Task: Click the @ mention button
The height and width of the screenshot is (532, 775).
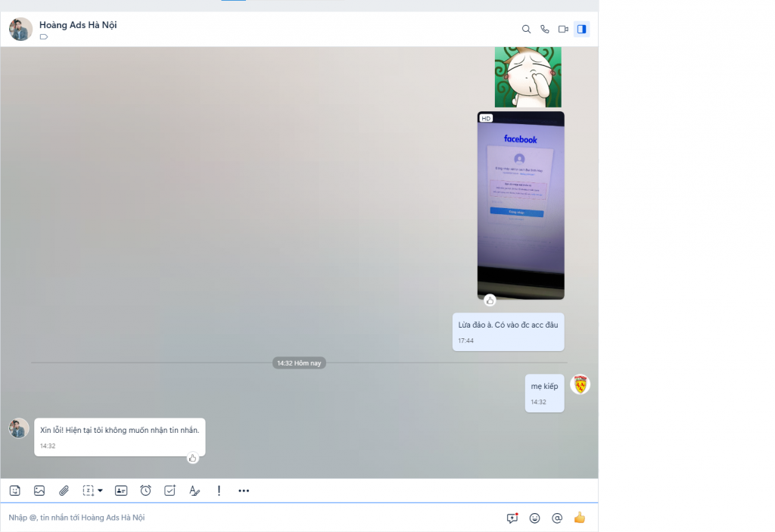Action: click(x=557, y=518)
